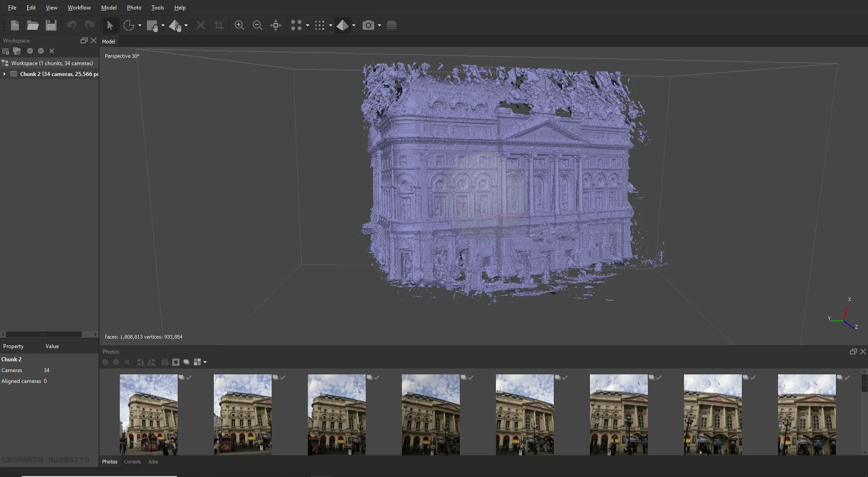Undock the Photos panel

(x=854, y=351)
